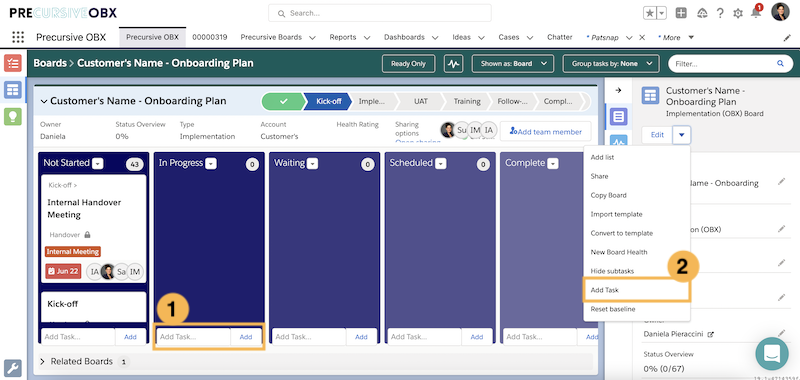
Task: Expand the Related Boards section
Action: coord(43,361)
